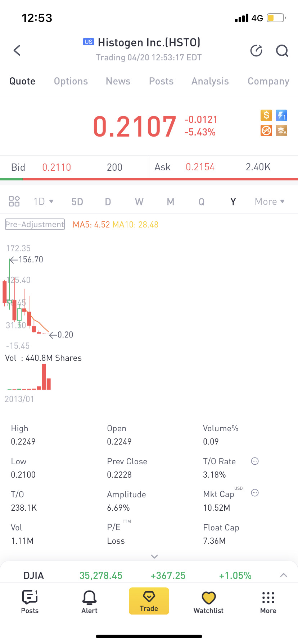Tap the back arrow icon
Viewport: 298px width, 644px height.
tap(17, 50)
